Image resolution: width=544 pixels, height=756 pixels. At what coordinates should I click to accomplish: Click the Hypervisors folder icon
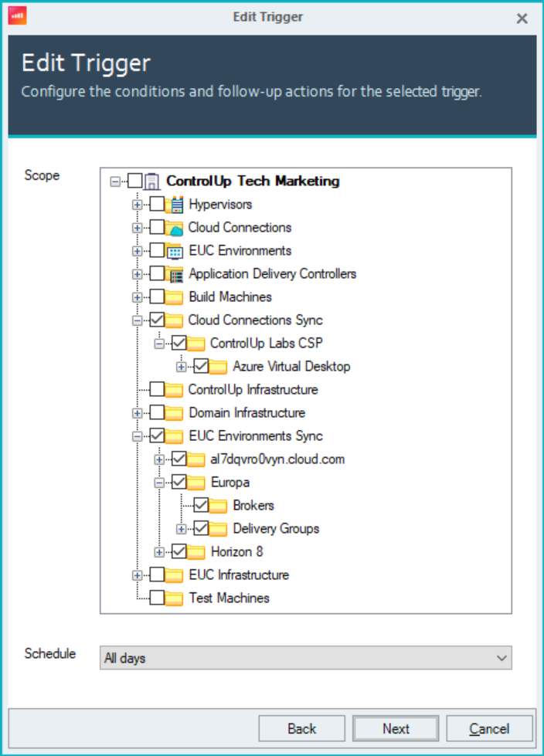click(175, 205)
